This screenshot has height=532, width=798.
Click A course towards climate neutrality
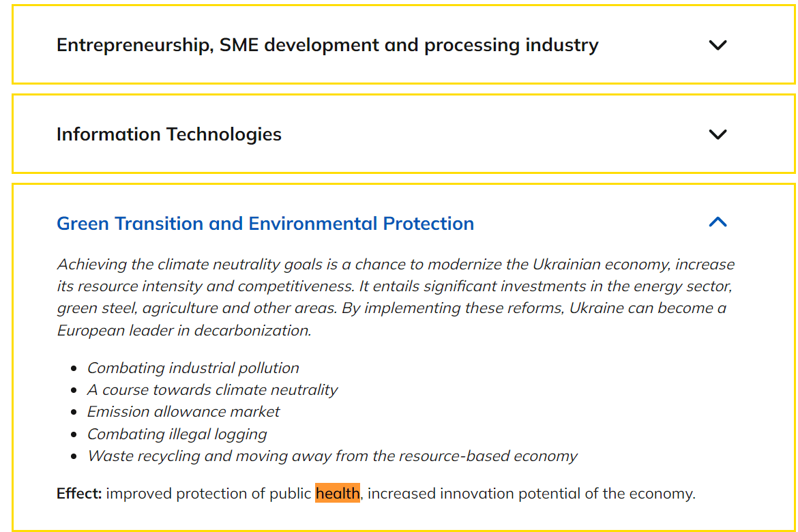tap(212, 390)
